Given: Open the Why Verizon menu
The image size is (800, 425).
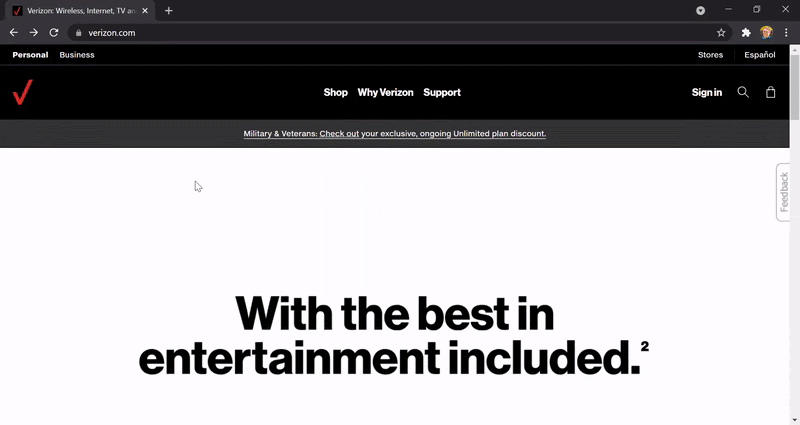Looking at the screenshot, I should click(x=385, y=92).
